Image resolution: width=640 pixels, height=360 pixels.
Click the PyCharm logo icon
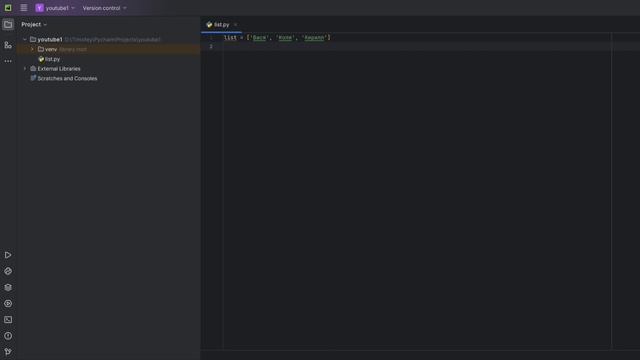8,8
